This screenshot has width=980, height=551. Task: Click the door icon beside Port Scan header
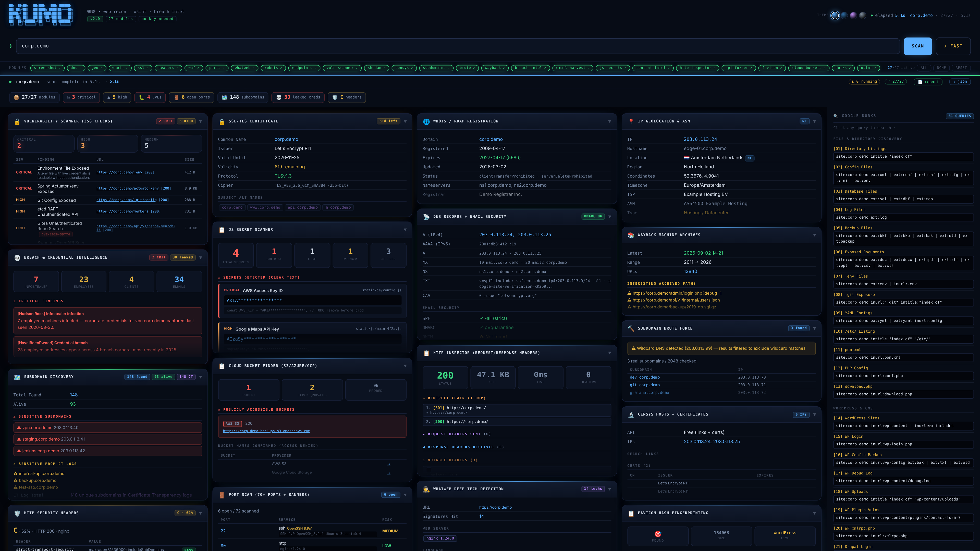tap(222, 495)
